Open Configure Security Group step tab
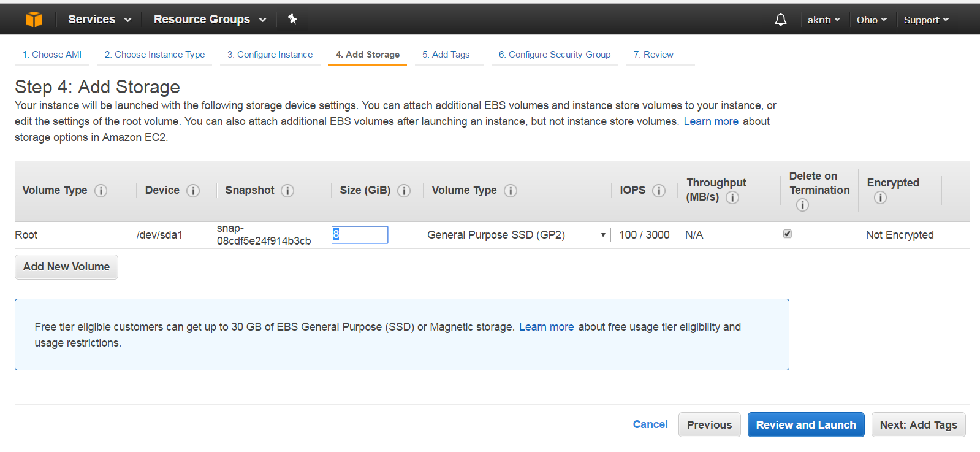 pos(555,55)
